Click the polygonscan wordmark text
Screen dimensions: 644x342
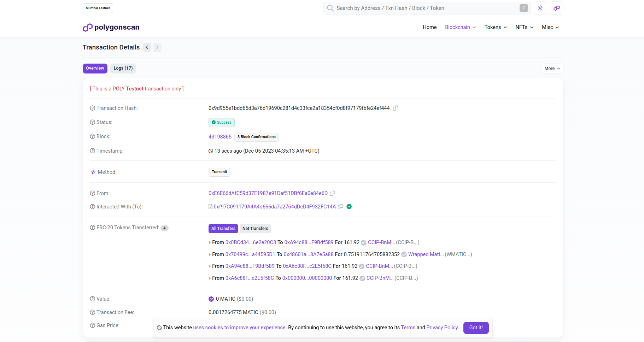click(x=117, y=27)
